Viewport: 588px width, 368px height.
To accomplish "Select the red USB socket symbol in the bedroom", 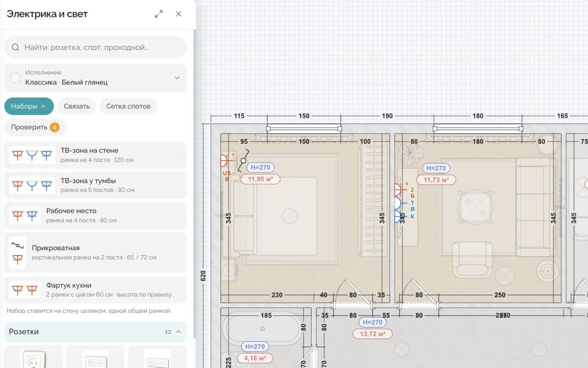I will click(x=227, y=160).
